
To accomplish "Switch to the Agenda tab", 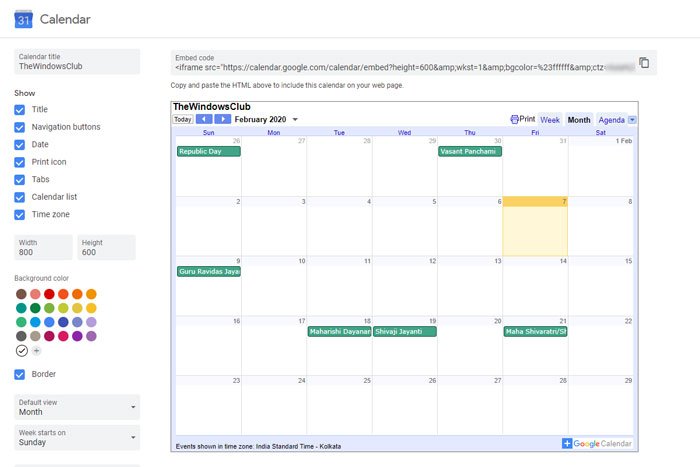I will [x=611, y=120].
